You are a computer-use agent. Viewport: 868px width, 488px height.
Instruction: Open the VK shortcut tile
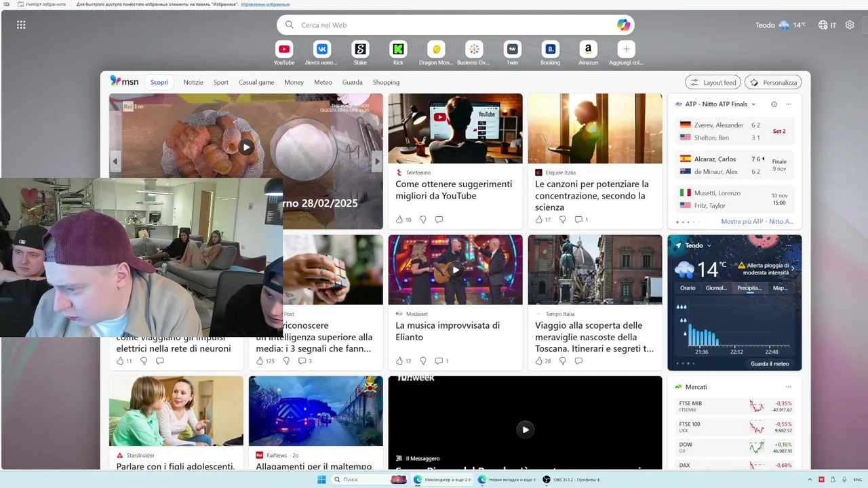(x=322, y=49)
